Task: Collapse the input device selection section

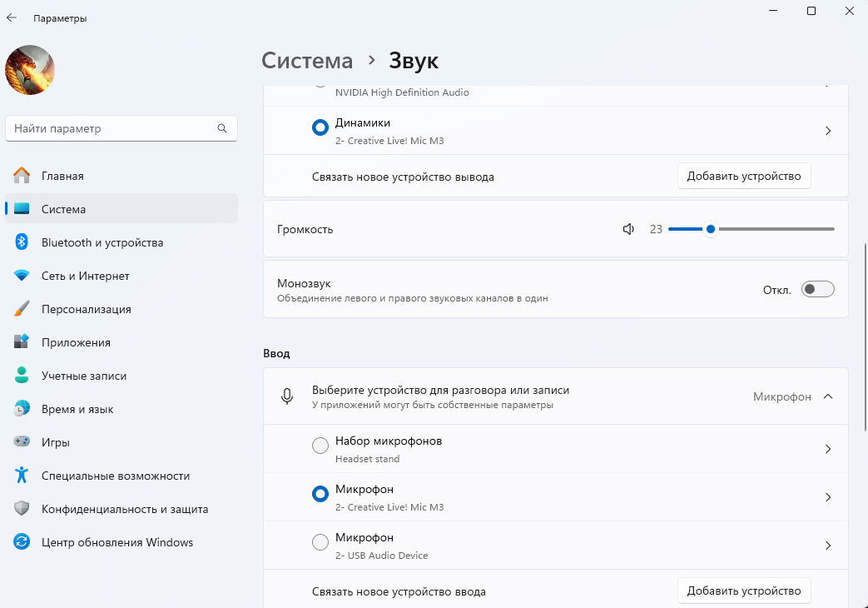Action: pyautogui.click(x=828, y=396)
